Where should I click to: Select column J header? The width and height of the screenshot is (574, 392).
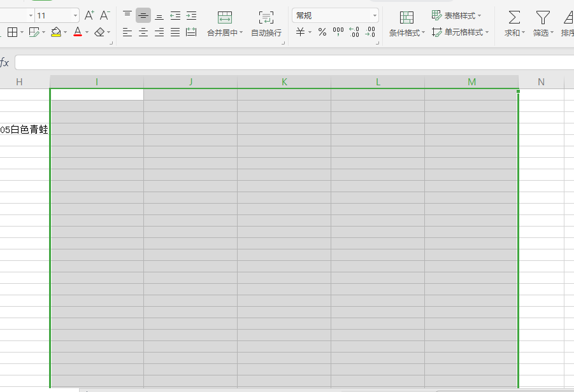point(190,82)
